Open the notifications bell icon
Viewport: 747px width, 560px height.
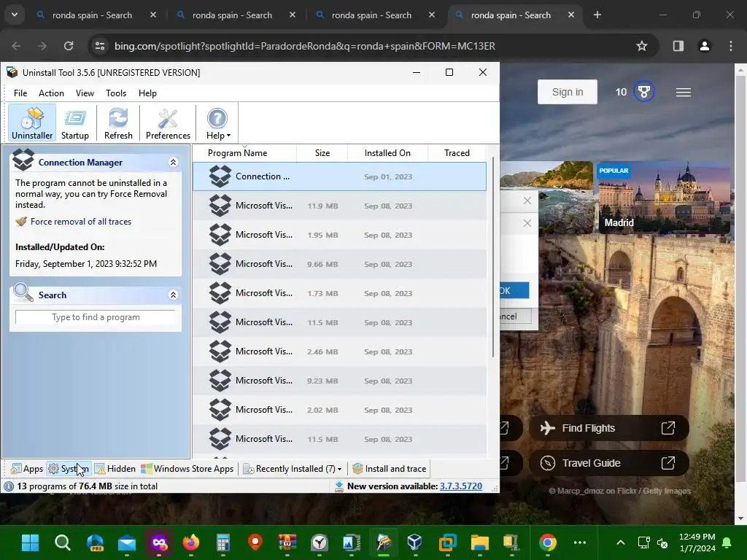[x=727, y=542]
